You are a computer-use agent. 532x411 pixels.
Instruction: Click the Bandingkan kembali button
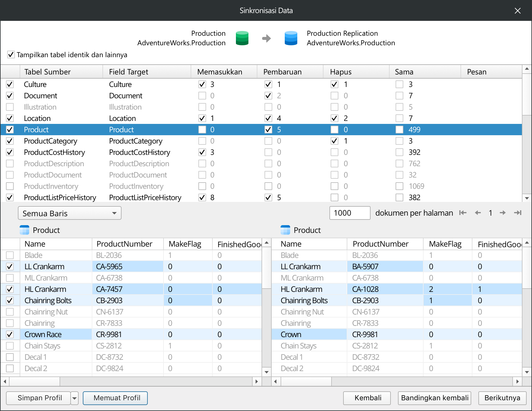434,398
